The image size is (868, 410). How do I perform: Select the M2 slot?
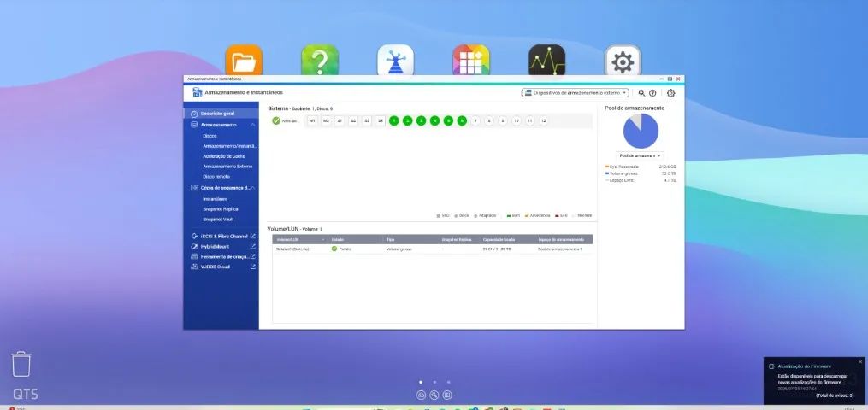[x=326, y=120]
